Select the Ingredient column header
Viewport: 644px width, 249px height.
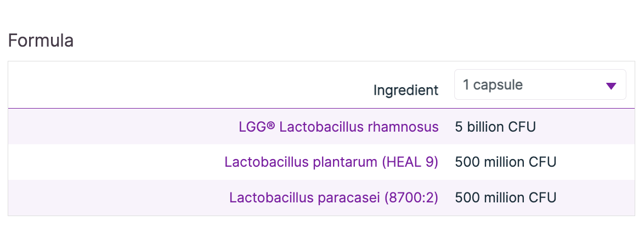[x=406, y=90]
